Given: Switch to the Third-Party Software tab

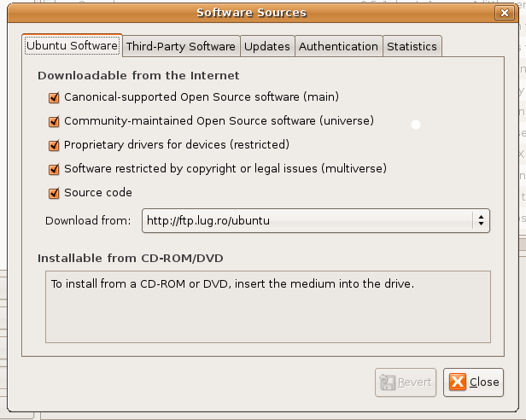Looking at the screenshot, I should [x=181, y=46].
